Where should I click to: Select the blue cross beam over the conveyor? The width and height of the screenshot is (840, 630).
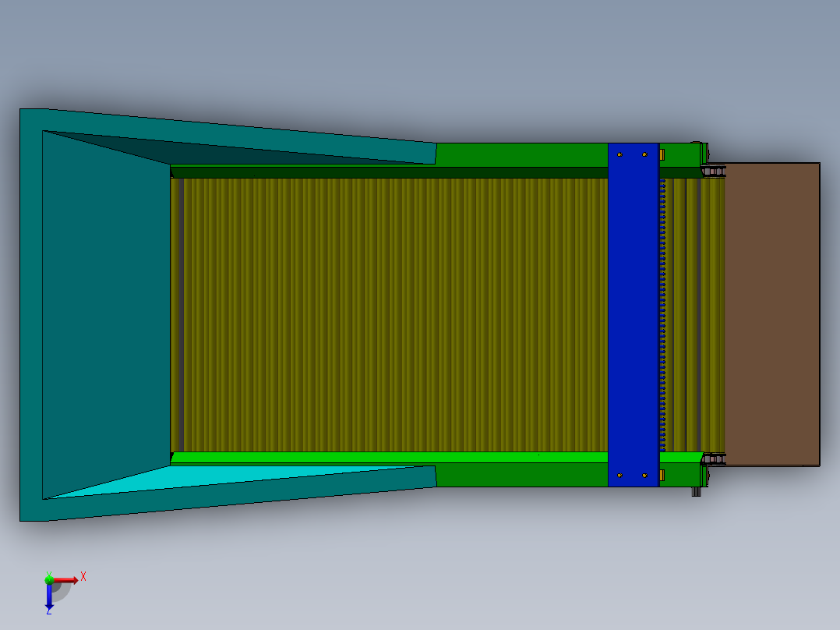634,315
